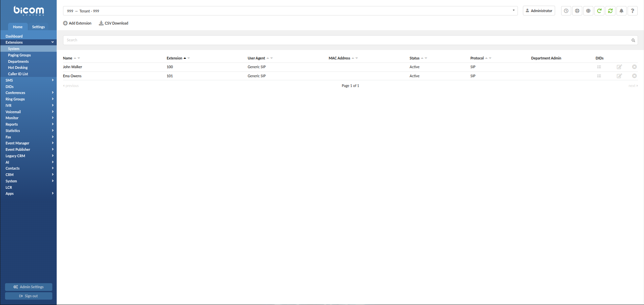
Task: Open Hot Desking under Extensions
Action: point(28,68)
